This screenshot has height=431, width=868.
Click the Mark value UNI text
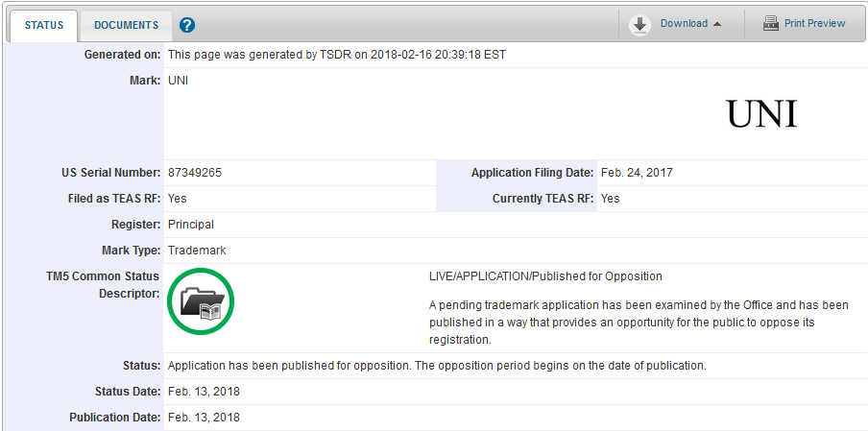(178, 81)
